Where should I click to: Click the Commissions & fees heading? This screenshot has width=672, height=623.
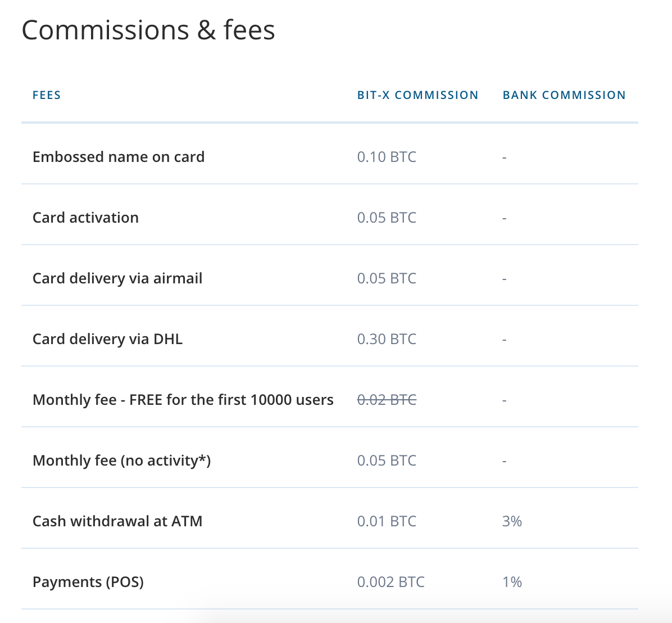(x=148, y=30)
